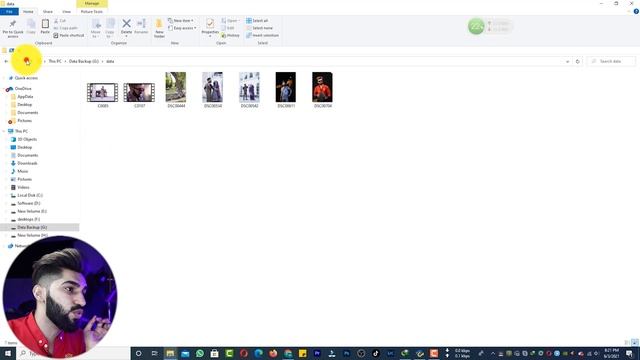Screen dimensions: 640x360
Task: Open the notification center icon
Action: point(629,353)
